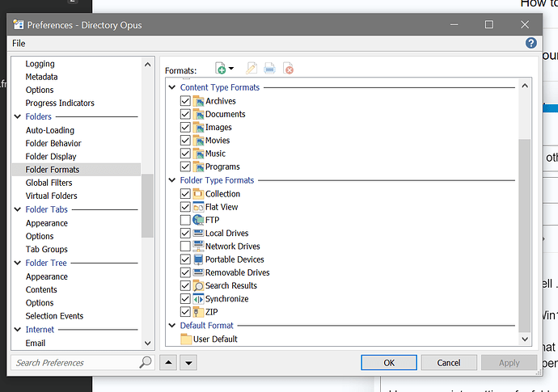This screenshot has height=392, width=558.
Task: Click the User Default folder icon
Action: click(186, 339)
